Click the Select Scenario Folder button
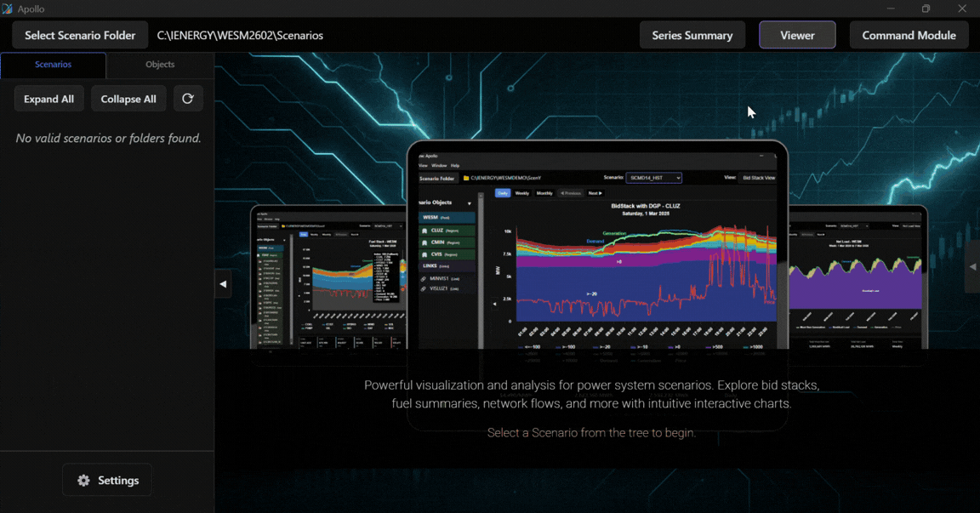Viewport: 980px width, 513px height. click(80, 36)
